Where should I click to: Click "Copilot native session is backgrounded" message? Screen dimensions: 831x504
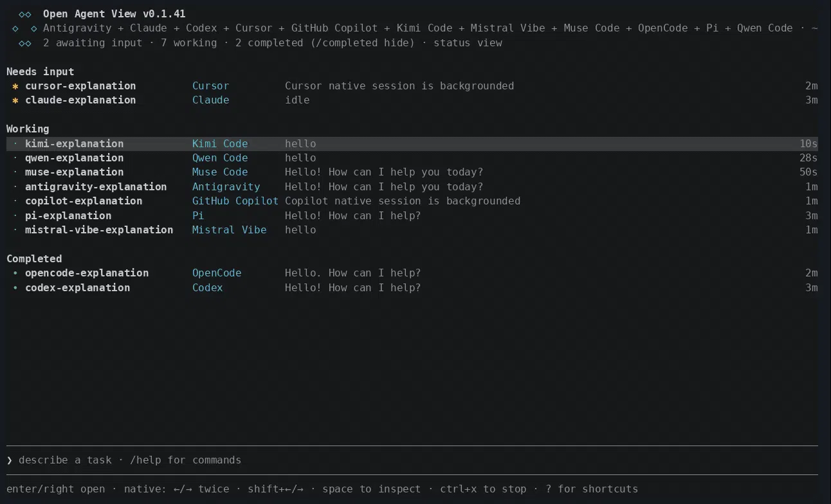pos(403,201)
